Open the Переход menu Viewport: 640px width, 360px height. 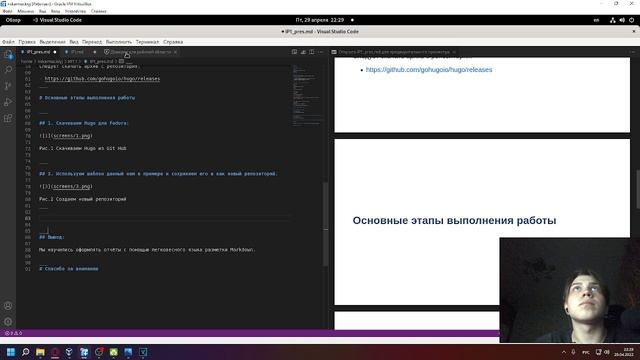(92, 42)
